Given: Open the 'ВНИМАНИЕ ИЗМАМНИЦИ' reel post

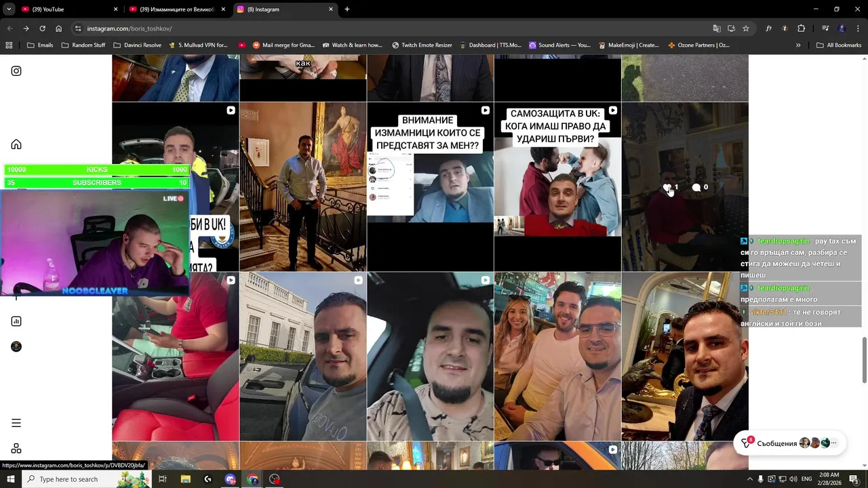Looking at the screenshot, I should (x=430, y=187).
